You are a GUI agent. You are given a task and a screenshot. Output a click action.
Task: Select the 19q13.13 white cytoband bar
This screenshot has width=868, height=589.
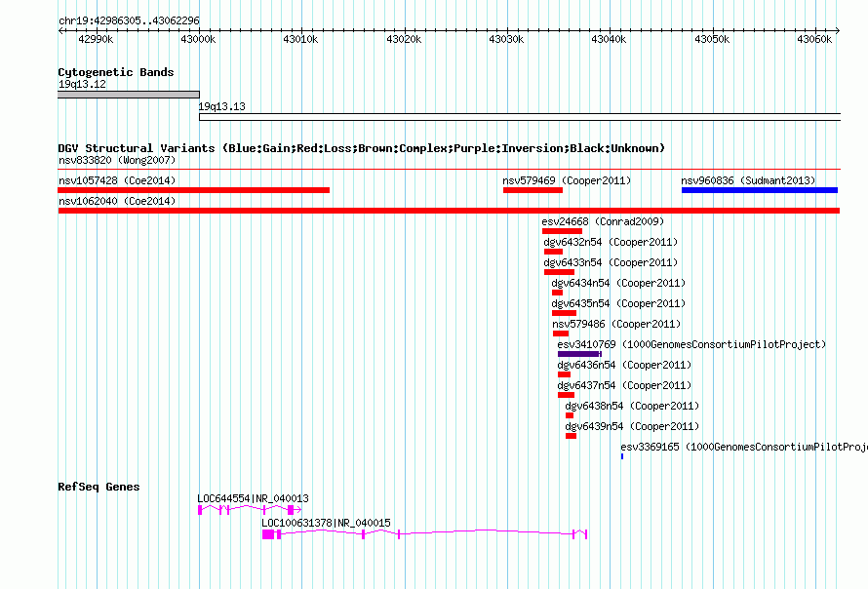tap(520, 117)
